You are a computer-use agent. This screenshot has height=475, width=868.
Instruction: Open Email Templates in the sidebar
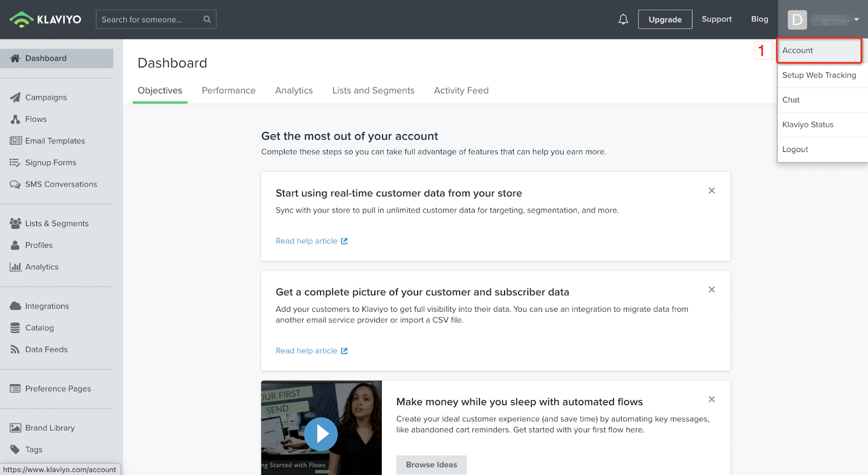(55, 141)
